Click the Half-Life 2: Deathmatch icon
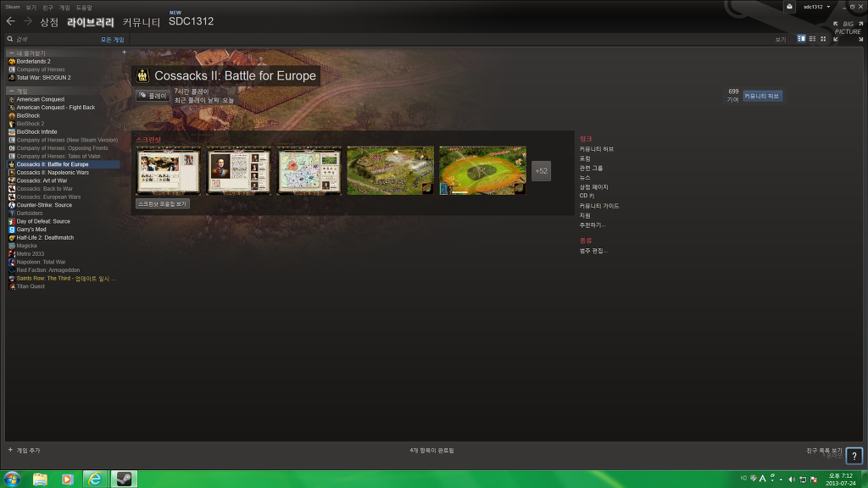Image resolution: width=868 pixels, height=488 pixels. point(12,237)
